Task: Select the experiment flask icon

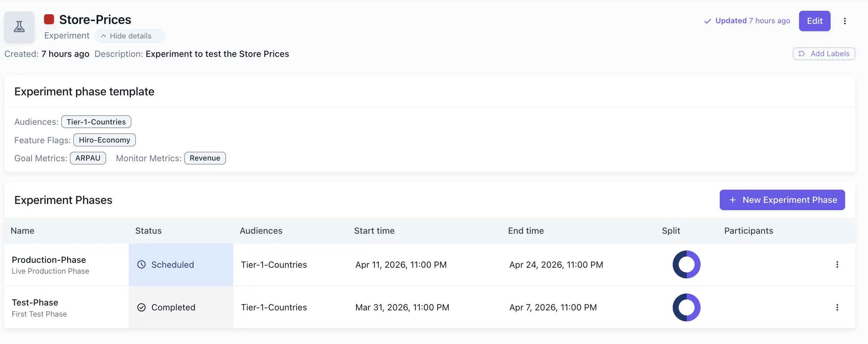Action: 19,26
